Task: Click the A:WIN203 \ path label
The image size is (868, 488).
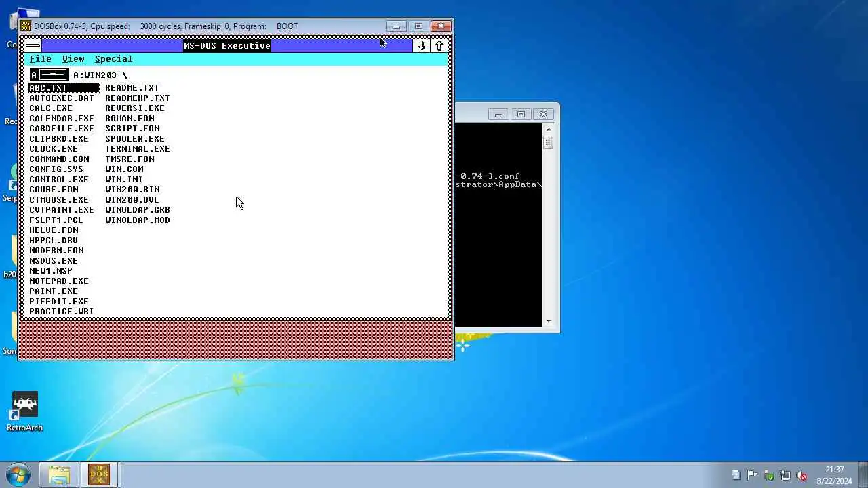Action: [x=100, y=75]
